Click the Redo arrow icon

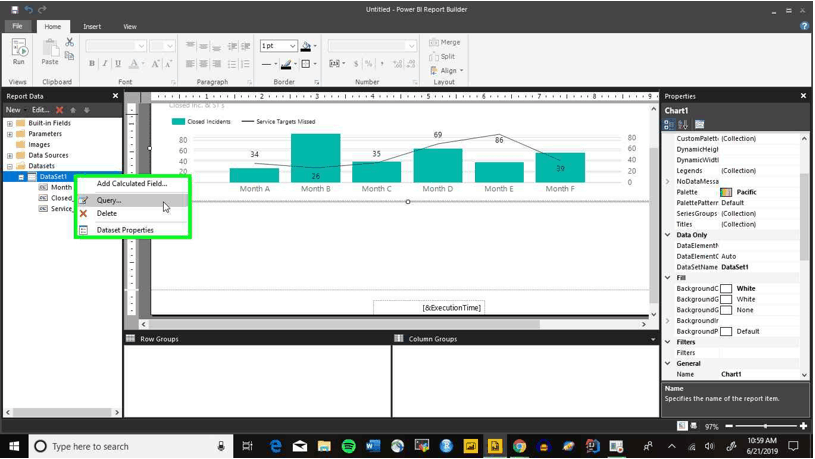[42, 9]
